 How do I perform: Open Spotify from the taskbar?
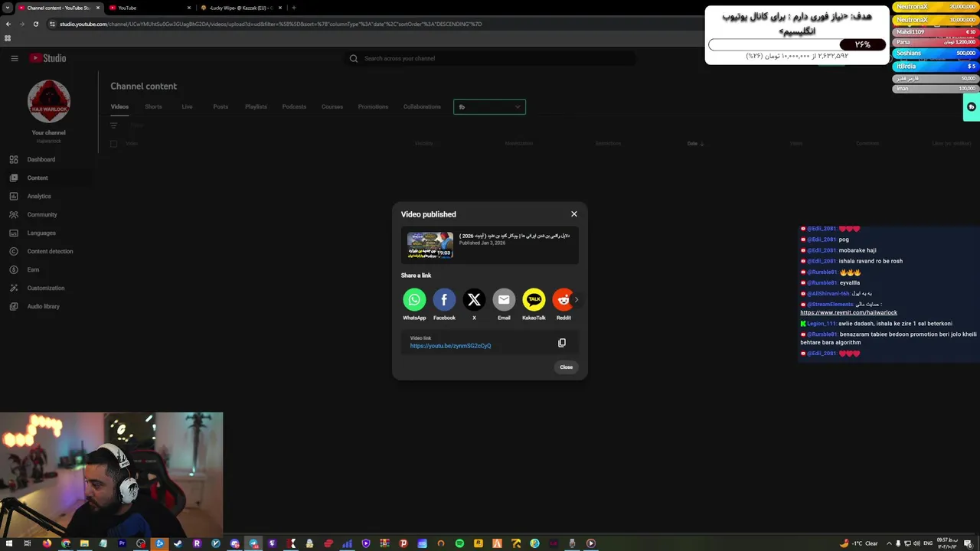pos(459,543)
